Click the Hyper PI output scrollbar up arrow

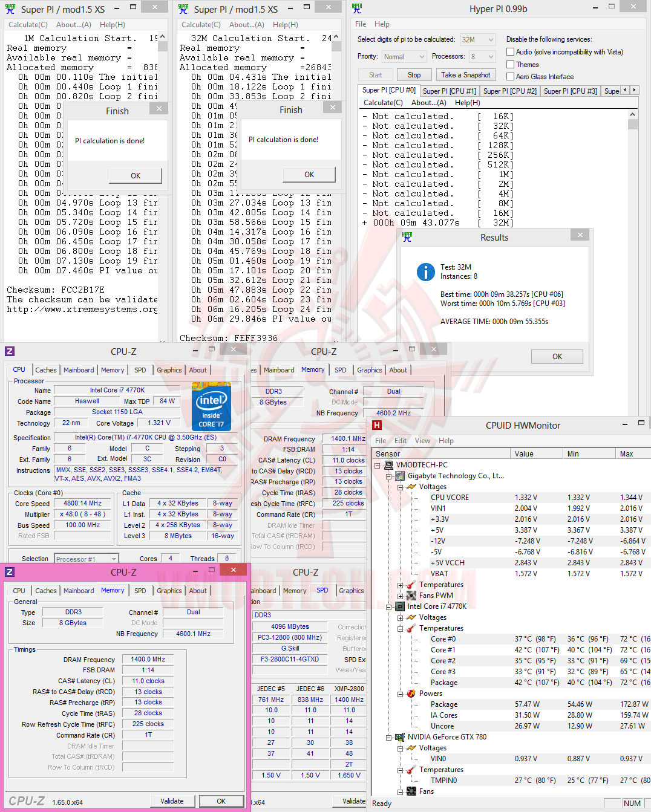[633, 115]
